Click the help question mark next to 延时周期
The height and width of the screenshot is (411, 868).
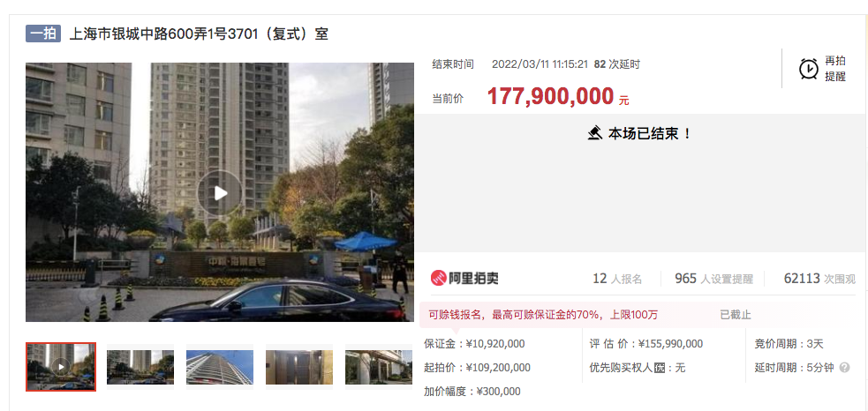(x=844, y=367)
